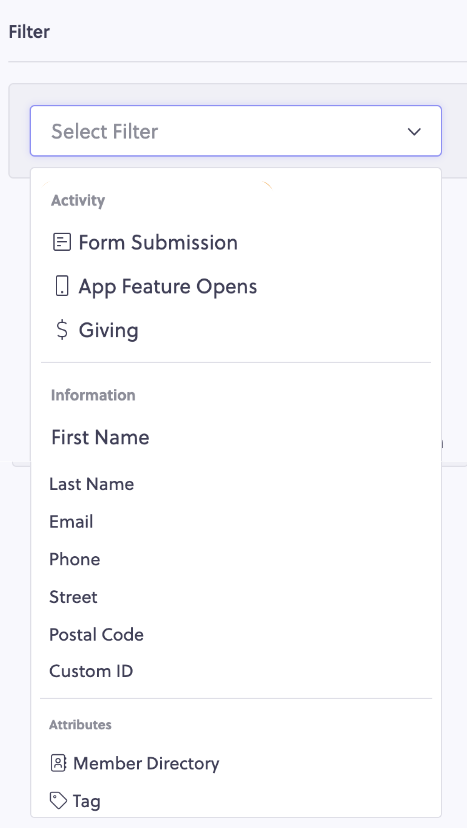Pick Email from the Information section
Viewport: 467px width, 828px height.
(236, 521)
